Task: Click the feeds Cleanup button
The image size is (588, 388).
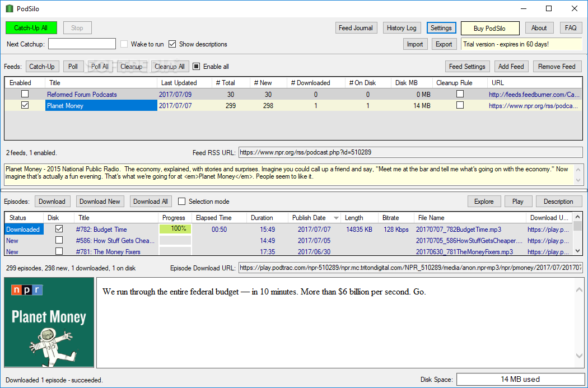Action: pos(131,67)
